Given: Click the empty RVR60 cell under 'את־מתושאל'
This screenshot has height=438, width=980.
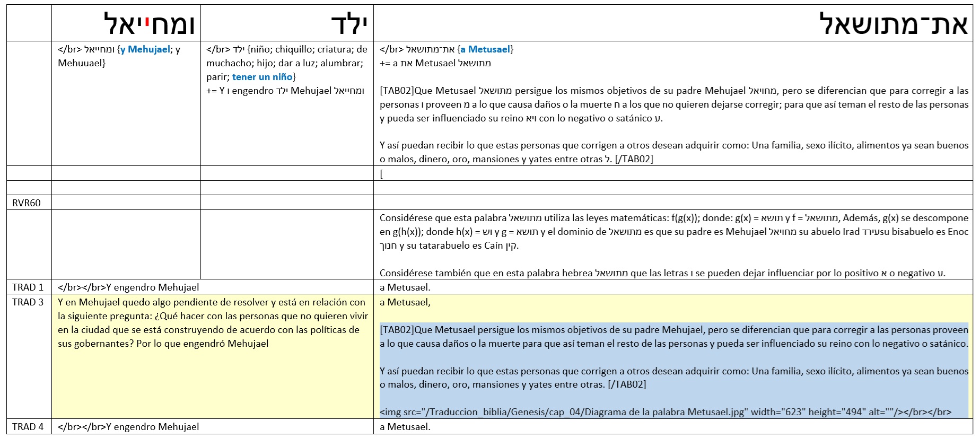Looking at the screenshot, I should [x=672, y=203].
